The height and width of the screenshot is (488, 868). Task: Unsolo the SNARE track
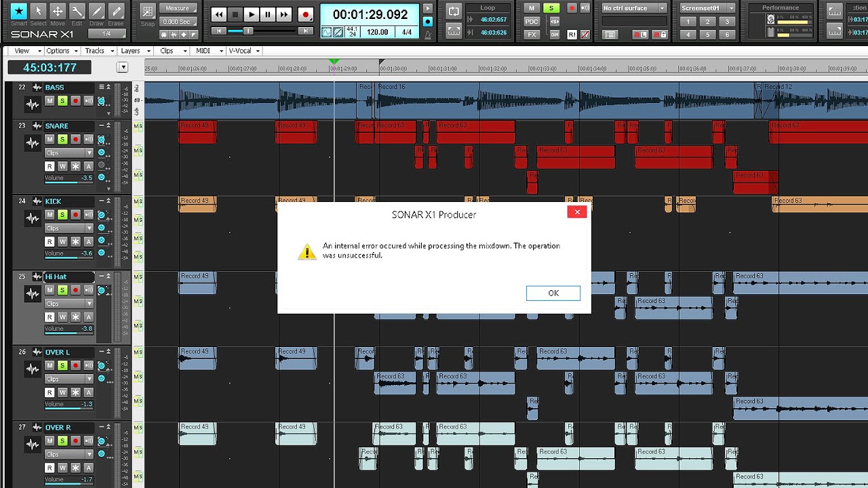(x=62, y=139)
